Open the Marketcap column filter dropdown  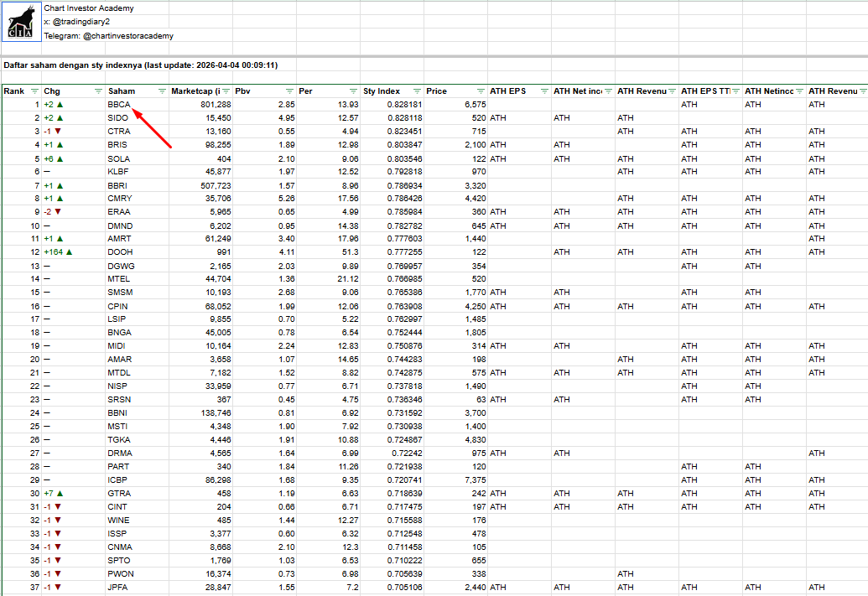[226, 91]
